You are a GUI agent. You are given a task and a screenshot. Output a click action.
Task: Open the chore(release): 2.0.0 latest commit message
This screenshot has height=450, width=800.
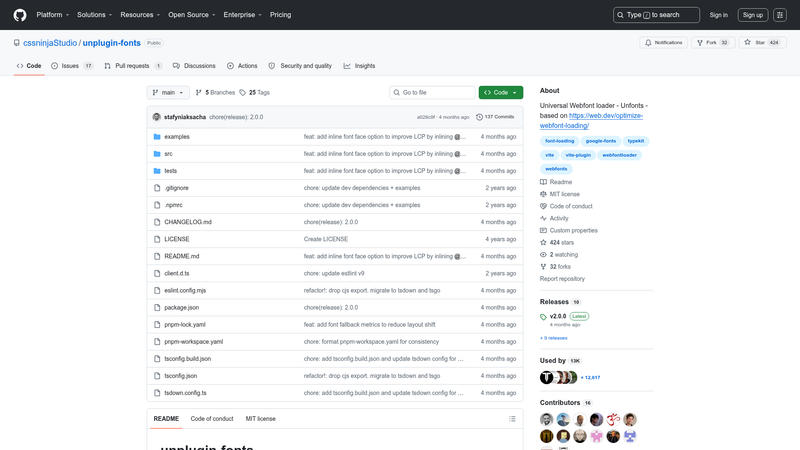pyautogui.click(x=236, y=117)
